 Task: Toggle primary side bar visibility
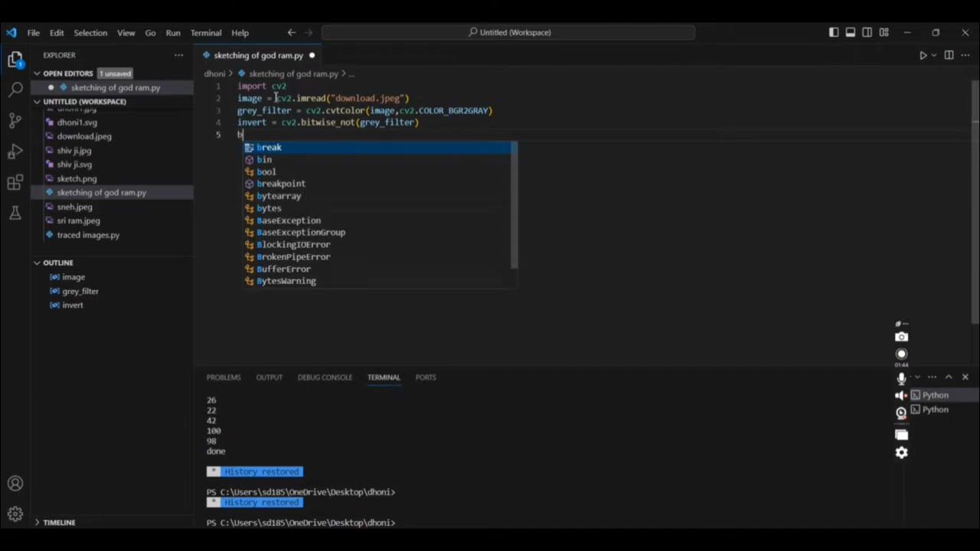834,32
